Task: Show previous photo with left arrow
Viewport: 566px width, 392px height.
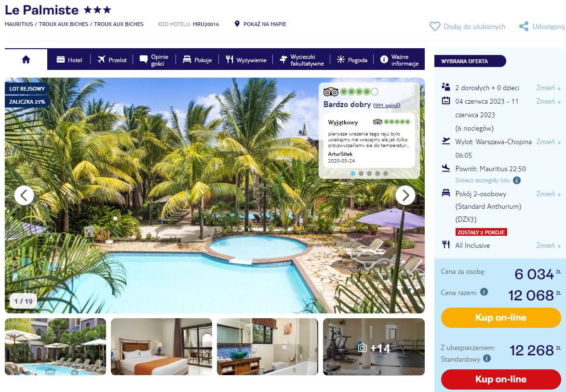Action: [x=24, y=195]
